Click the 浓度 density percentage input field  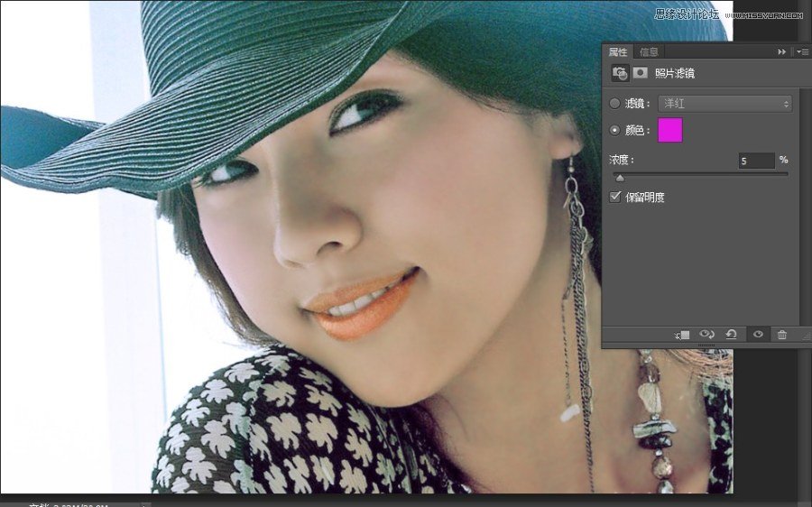pyautogui.click(x=756, y=161)
